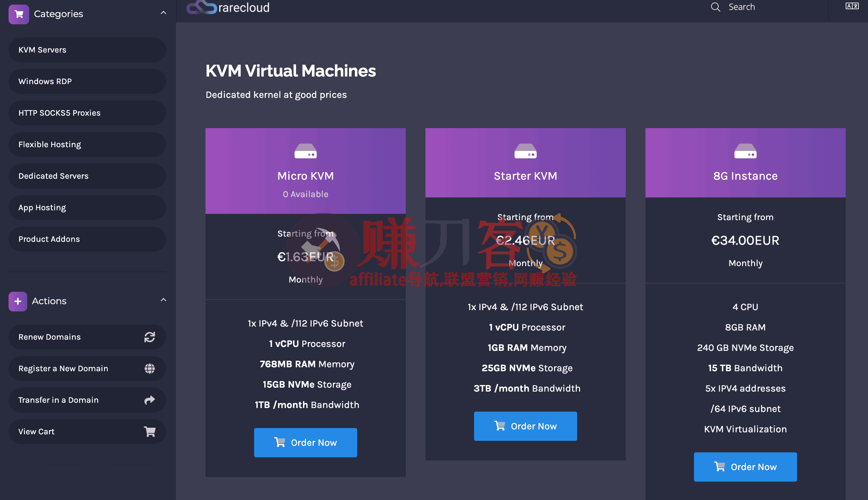Click the Actions plus icon
Viewport: 868px width, 500px height.
(18, 301)
